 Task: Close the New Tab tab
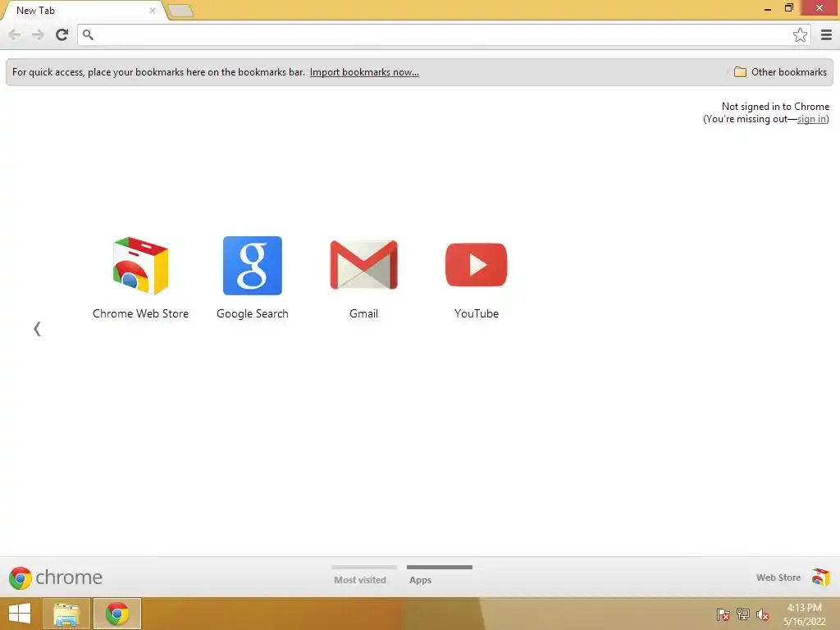coord(152,10)
